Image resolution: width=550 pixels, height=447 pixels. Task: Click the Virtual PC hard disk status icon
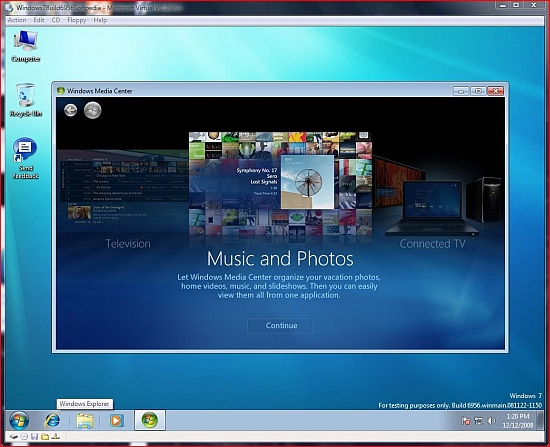(14, 436)
